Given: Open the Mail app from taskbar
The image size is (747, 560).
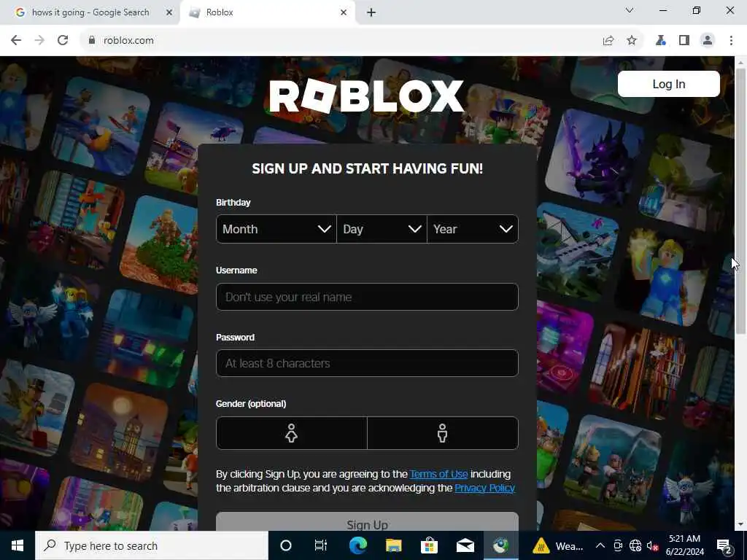Looking at the screenshot, I should (x=465, y=545).
